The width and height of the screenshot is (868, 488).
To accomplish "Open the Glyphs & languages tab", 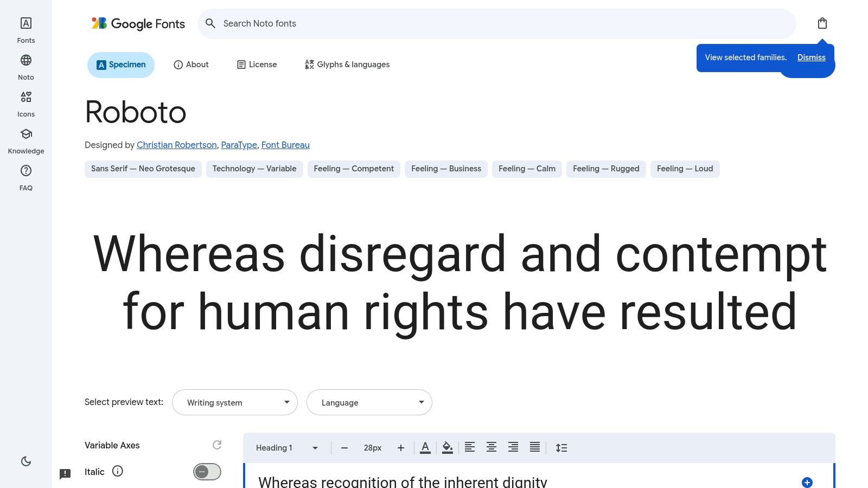I will point(347,65).
